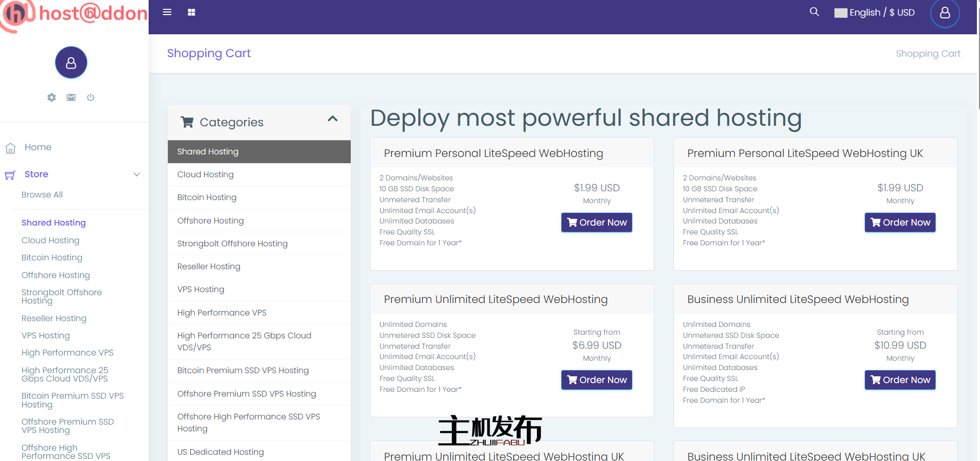Image resolution: width=980 pixels, height=461 pixels.
Task: Choose High Performance 25 Gbps Cloud category
Action: pyautogui.click(x=259, y=341)
